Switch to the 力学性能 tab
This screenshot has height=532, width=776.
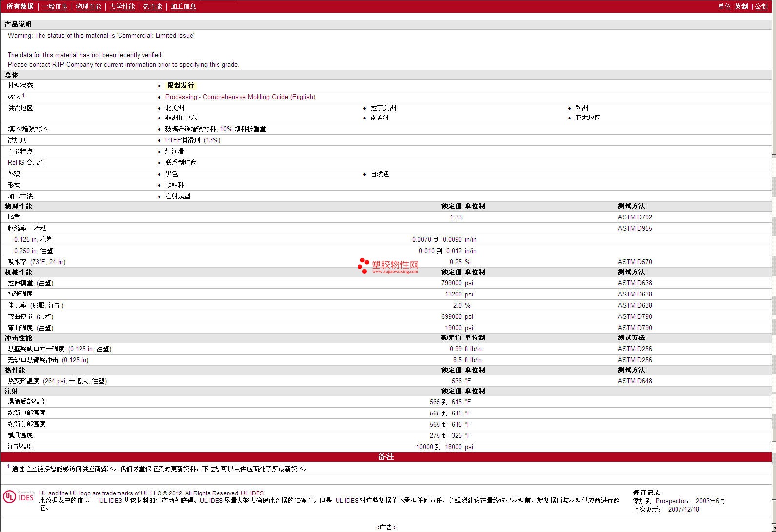click(x=122, y=6)
